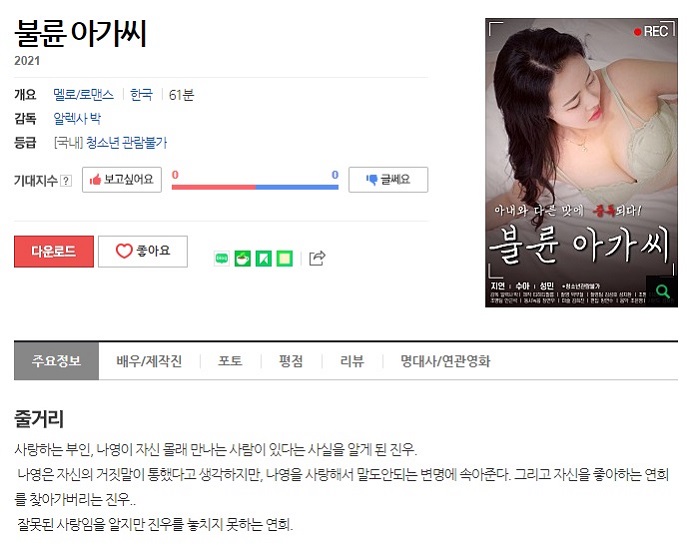Click the magnifier icon on the poster

pyautogui.click(x=662, y=292)
